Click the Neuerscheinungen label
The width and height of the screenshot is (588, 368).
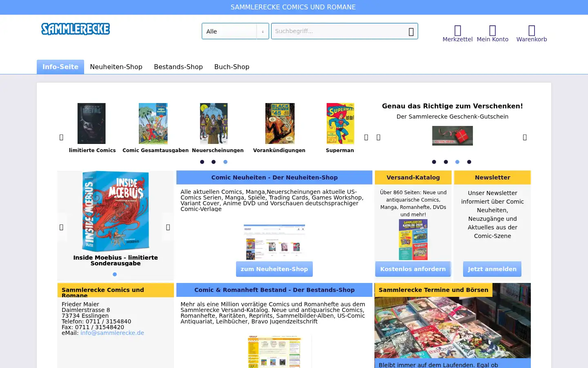218,150
